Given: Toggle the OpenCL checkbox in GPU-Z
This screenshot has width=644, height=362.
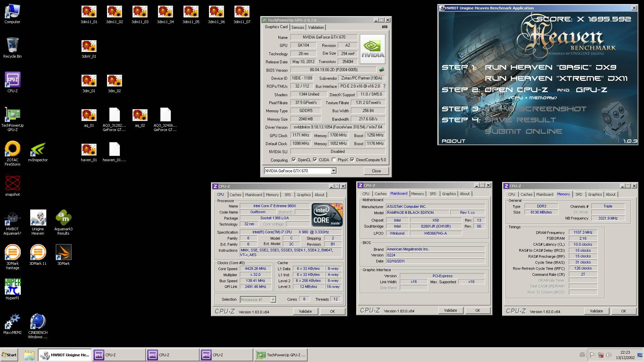Looking at the screenshot, I should click(x=294, y=160).
